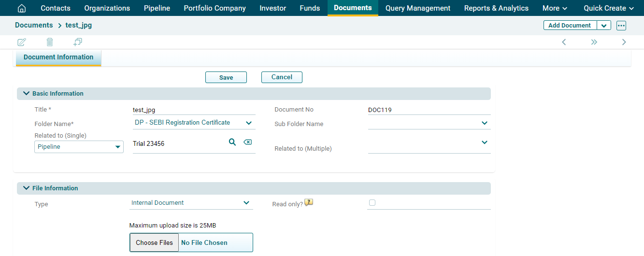Switch to the Document Information tab

pyautogui.click(x=58, y=57)
